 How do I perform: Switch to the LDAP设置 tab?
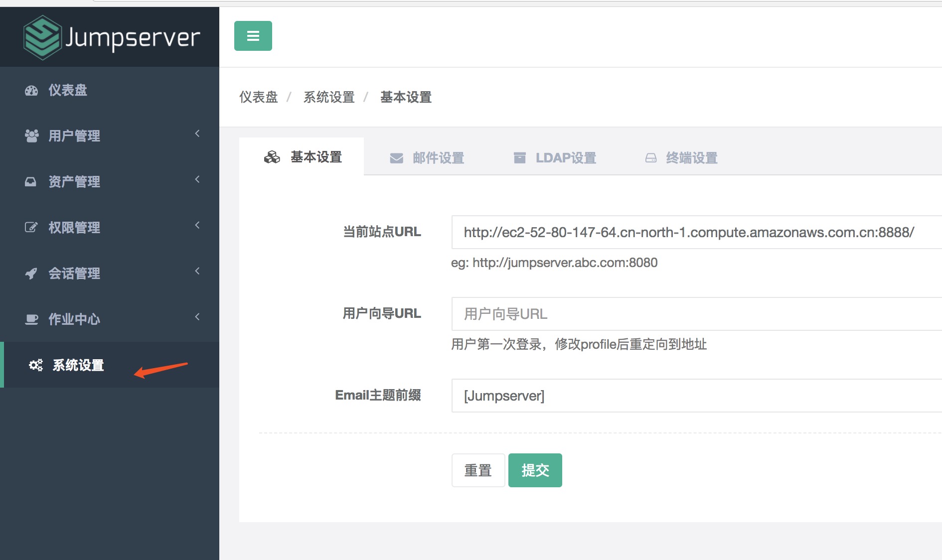pos(566,158)
